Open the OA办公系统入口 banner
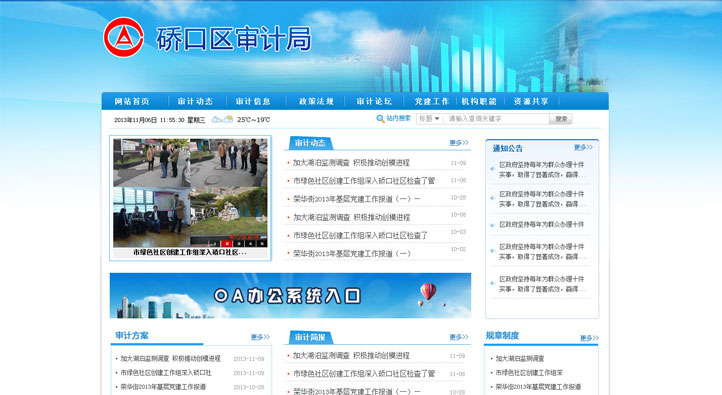 click(x=290, y=296)
